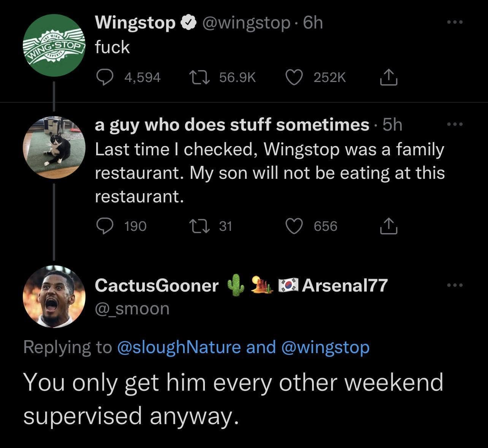Open the @wingstop handle in header

[x=246, y=23]
